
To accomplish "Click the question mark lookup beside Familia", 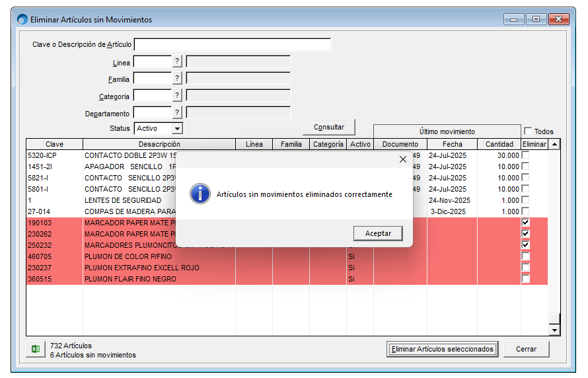I will click(x=177, y=78).
